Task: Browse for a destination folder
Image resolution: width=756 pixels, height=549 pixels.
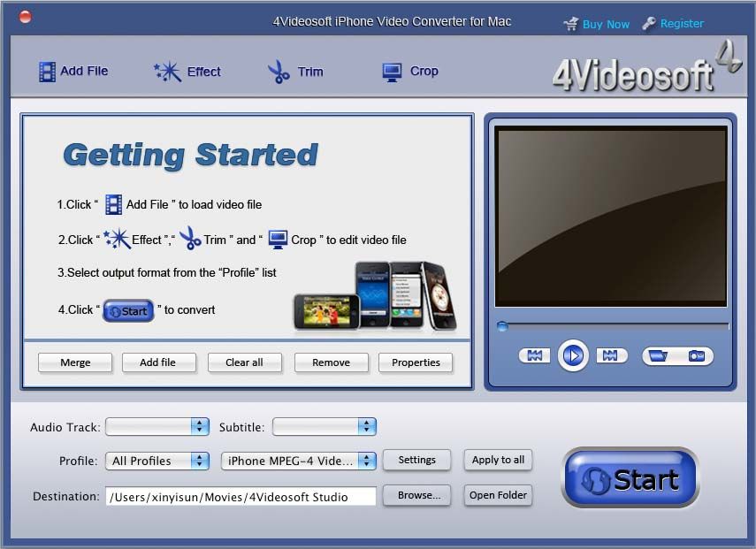Action: click(417, 495)
